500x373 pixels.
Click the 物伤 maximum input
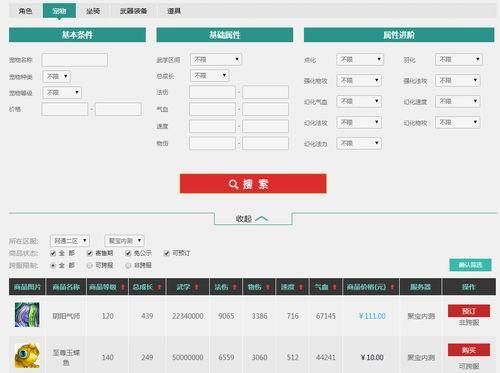(265, 143)
